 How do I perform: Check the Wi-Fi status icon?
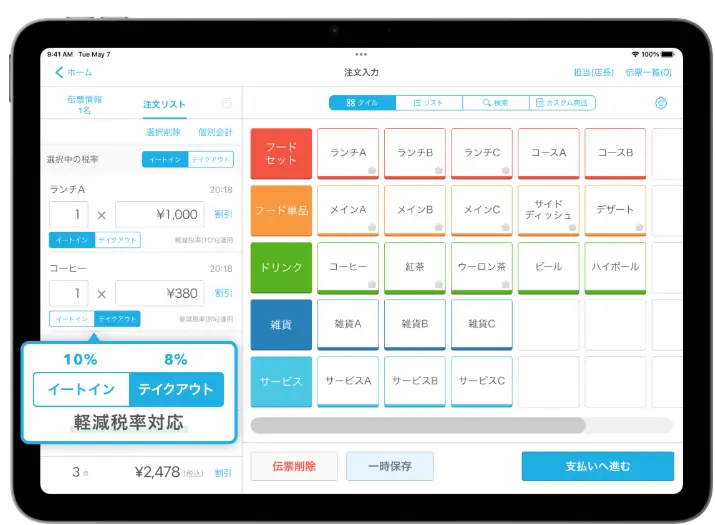pos(635,54)
